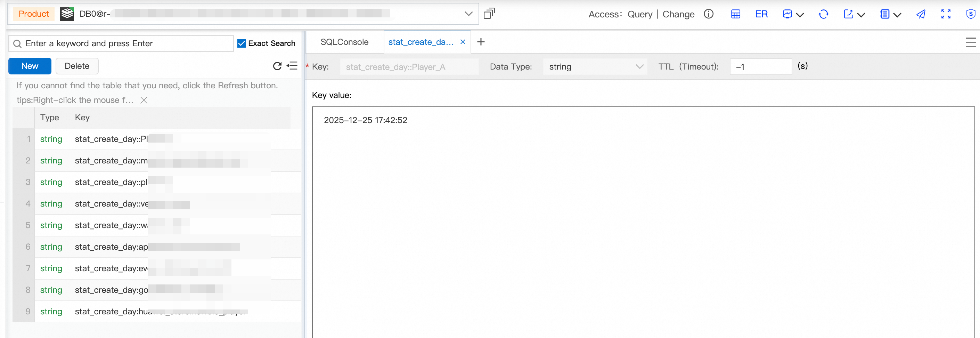Click the blue sync icon in top toolbar

click(x=823, y=15)
